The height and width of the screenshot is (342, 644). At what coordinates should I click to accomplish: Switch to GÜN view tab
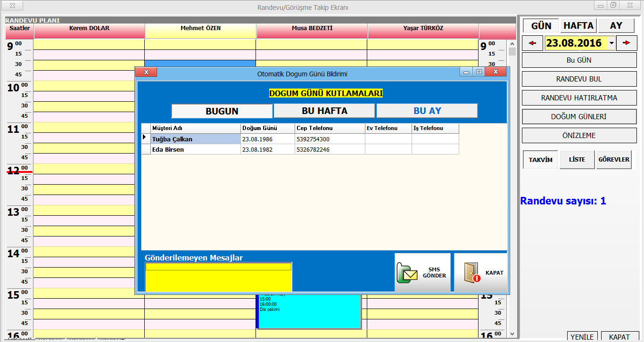click(x=541, y=26)
